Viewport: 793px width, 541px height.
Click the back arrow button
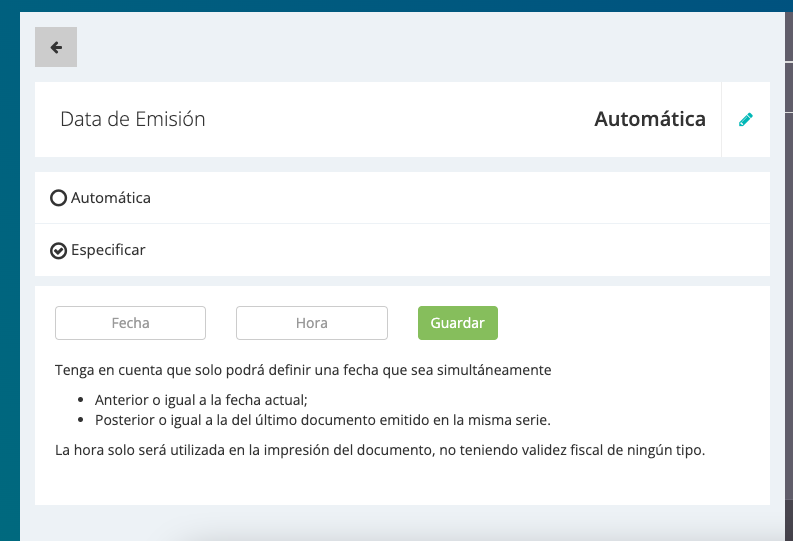(56, 47)
